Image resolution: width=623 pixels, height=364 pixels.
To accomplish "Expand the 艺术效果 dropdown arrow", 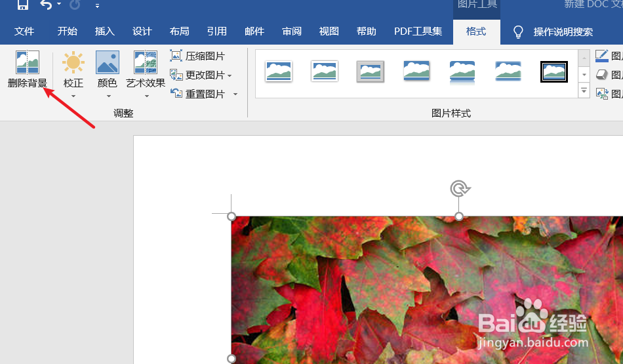I will click(147, 96).
